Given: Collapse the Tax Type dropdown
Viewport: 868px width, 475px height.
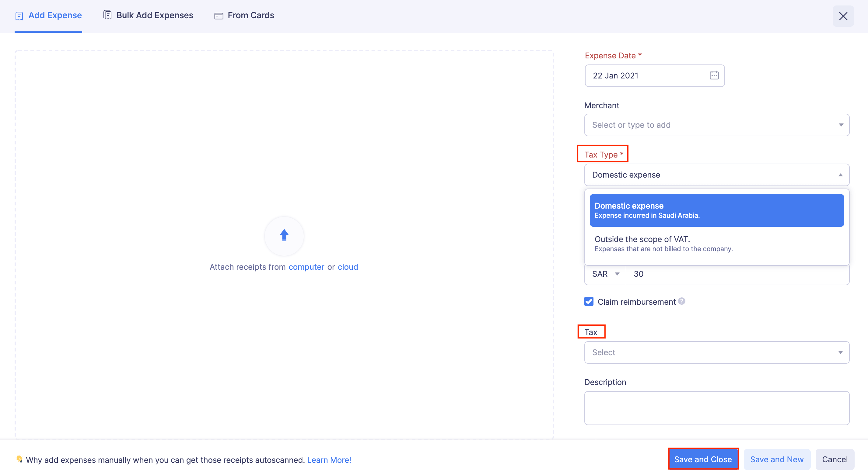Looking at the screenshot, I should pos(840,175).
